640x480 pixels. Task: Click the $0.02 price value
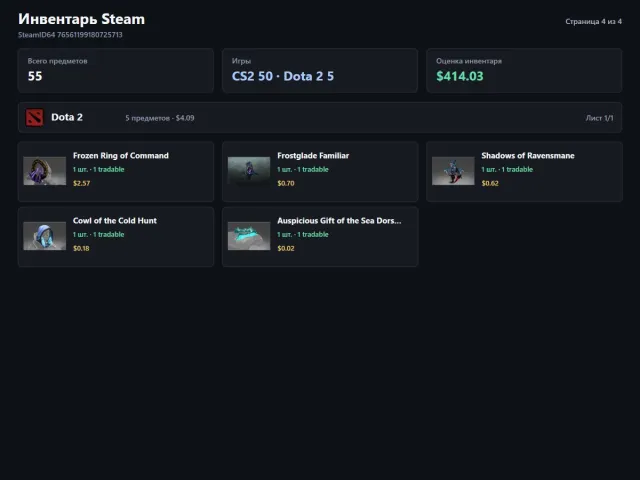[286, 248]
